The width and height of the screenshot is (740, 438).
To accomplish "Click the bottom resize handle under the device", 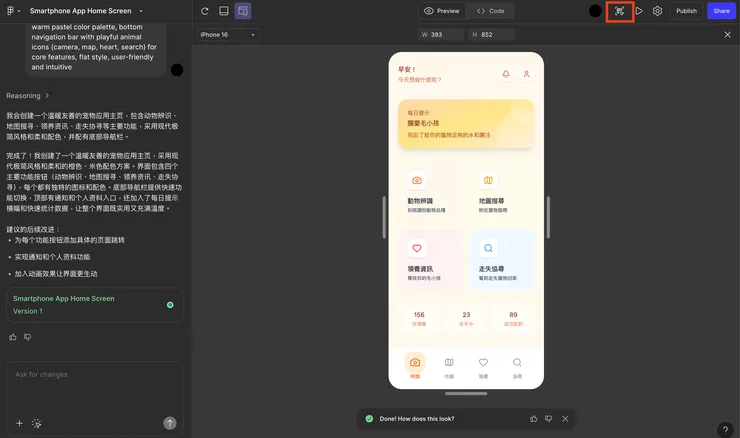I will pos(466,394).
